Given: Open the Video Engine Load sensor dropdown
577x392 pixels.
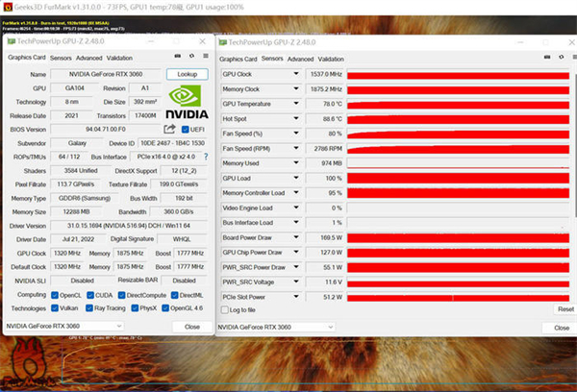Looking at the screenshot, I should tap(296, 208).
